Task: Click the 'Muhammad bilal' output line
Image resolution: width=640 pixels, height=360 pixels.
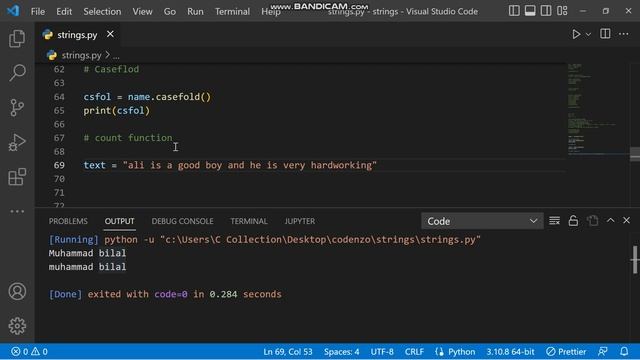Action: point(87,253)
